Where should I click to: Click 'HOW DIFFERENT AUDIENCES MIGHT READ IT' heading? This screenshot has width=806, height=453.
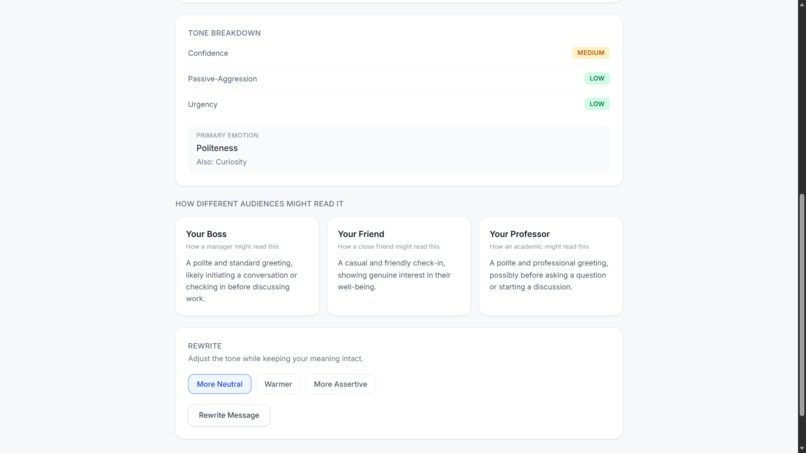259,204
